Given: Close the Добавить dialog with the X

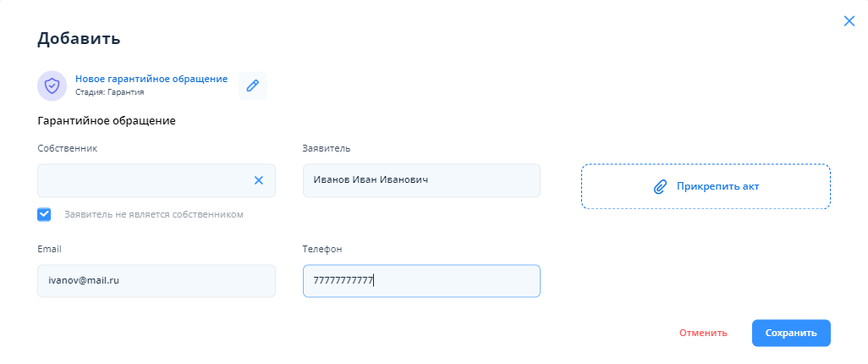Looking at the screenshot, I should (849, 21).
